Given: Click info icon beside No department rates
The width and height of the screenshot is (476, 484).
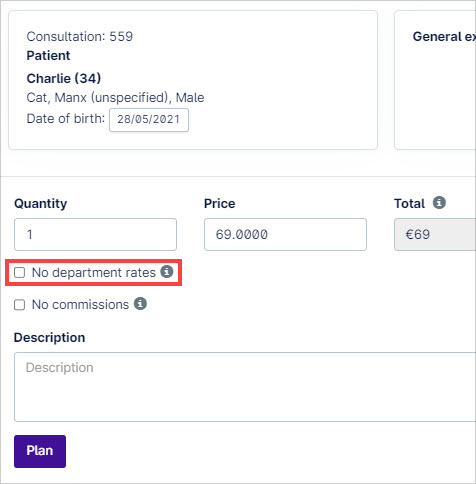Looking at the screenshot, I should coord(167,272).
